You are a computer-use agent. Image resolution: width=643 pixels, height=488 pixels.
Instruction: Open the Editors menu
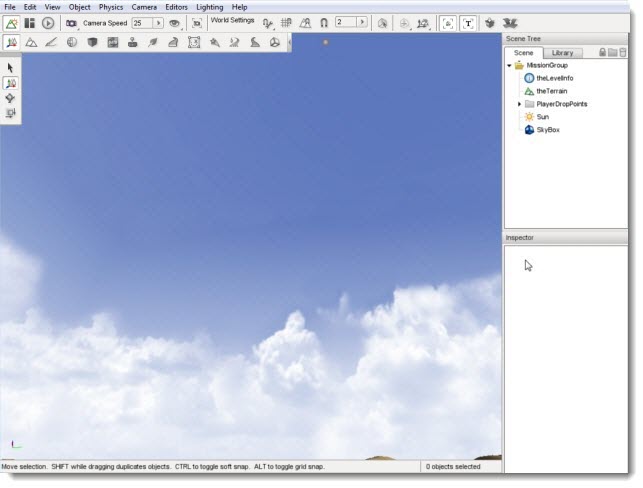click(176, 7)
